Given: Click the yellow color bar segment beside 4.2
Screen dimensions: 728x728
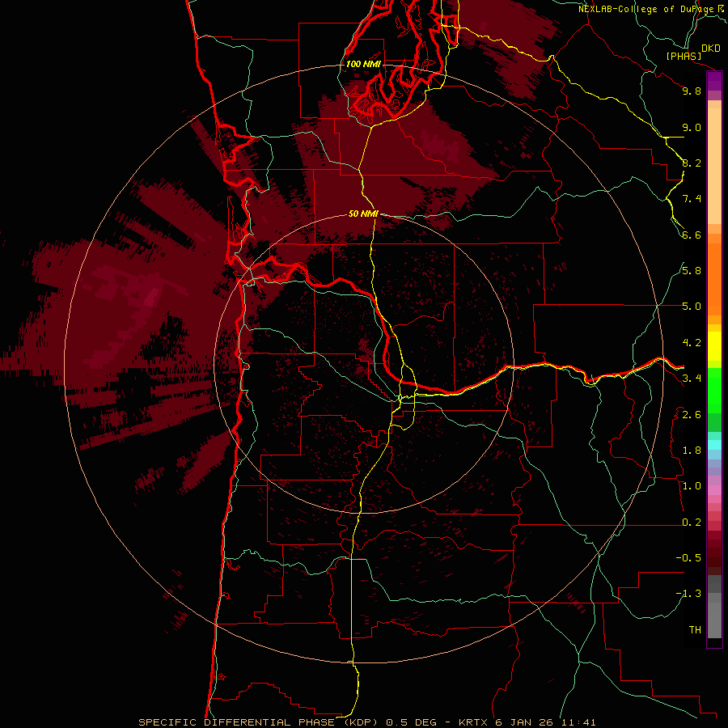Looking at the screenshot, I should click(714, 346).
